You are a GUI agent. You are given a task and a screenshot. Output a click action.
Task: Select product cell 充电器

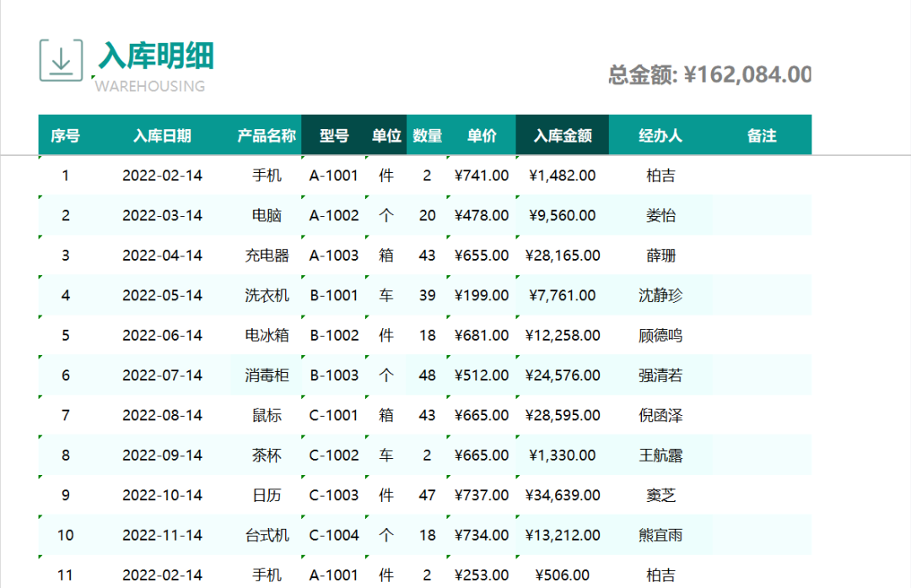click(x=267, y=256)
